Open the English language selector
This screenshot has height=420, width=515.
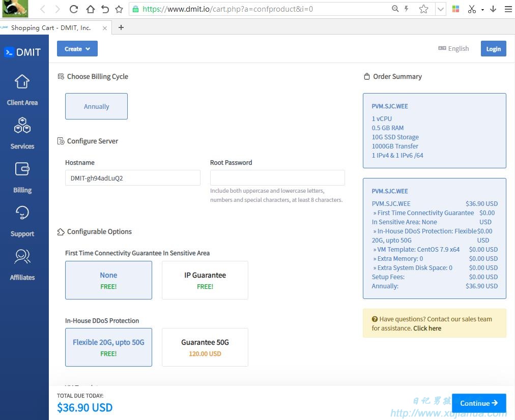(453, 49)
